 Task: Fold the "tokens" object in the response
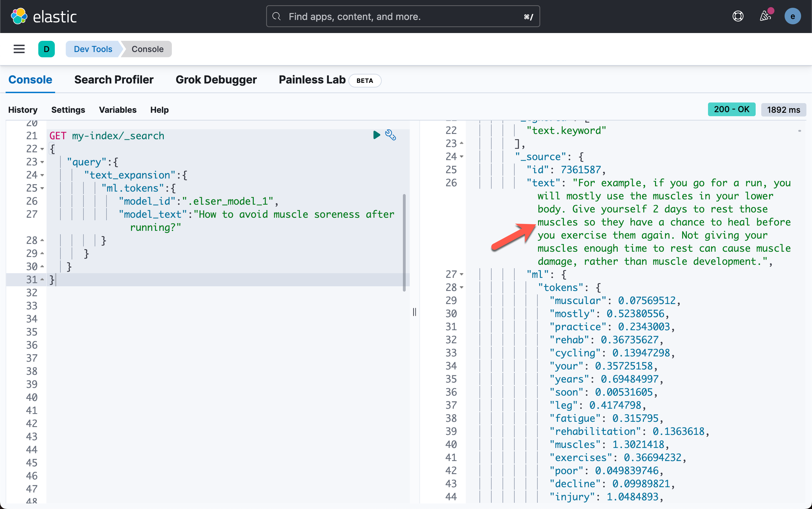(461, 288)
